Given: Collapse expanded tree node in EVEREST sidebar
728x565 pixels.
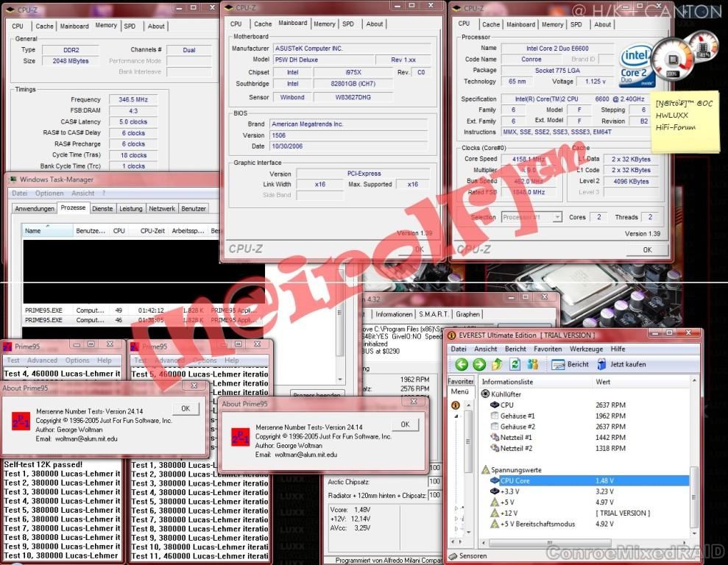Looking at the screenshot, I should pos(456,416).
